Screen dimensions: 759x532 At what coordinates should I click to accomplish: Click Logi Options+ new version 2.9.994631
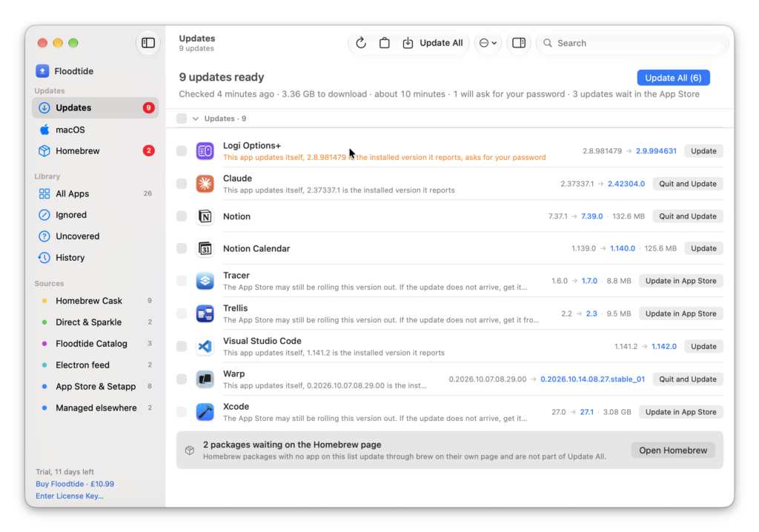(x=656, y=151)
